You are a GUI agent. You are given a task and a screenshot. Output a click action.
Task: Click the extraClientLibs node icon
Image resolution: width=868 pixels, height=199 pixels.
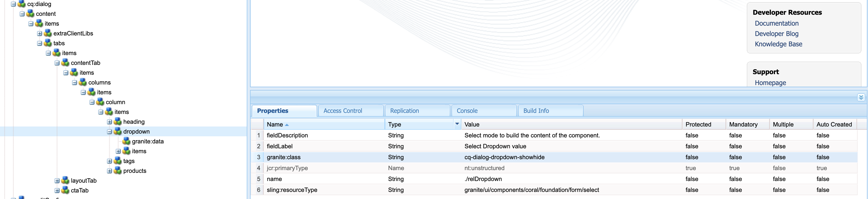[48, 33]
